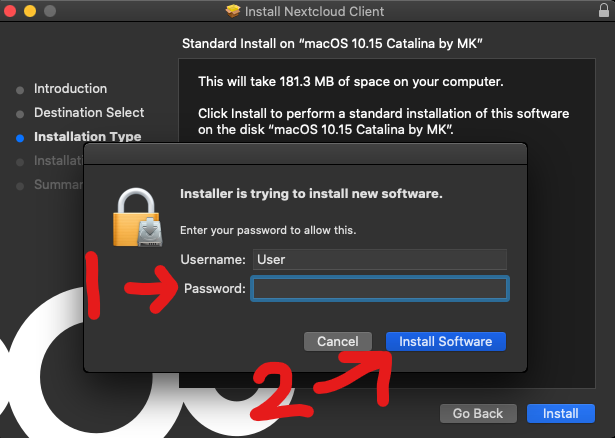Select the Installation Type step
Image resolution: width=615 pixels, height=438 pixels.
click(87, 137)
